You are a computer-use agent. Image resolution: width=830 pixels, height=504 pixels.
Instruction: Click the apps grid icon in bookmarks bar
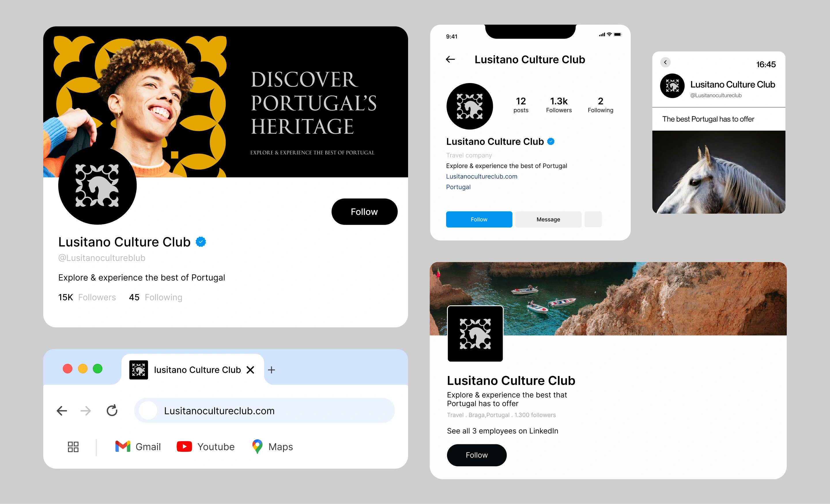tap(73, 447)
